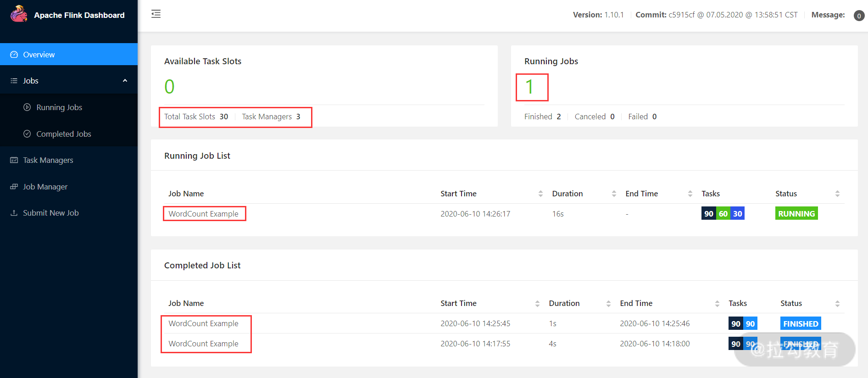Click the Apache Flink squirrel logo
868x378 pixels.
[19, 14]
